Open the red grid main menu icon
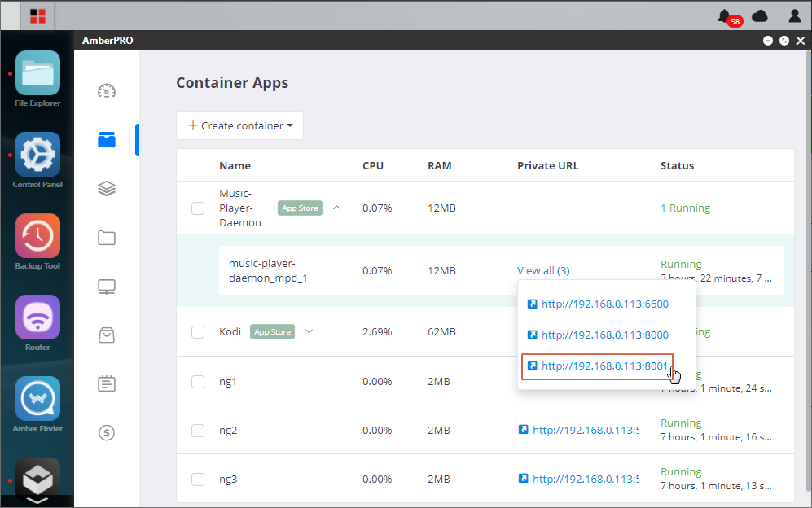Viewport: 812px width, 508px height. (37, 16)
